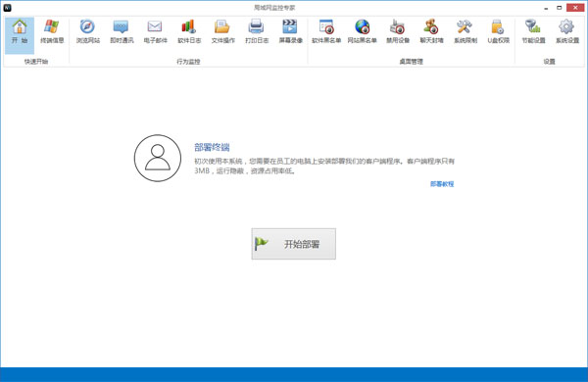The width and height of the screenshot is (588, 382).
Task: Open 浏览网站 browsing monitor
Action: pos(88,31)
